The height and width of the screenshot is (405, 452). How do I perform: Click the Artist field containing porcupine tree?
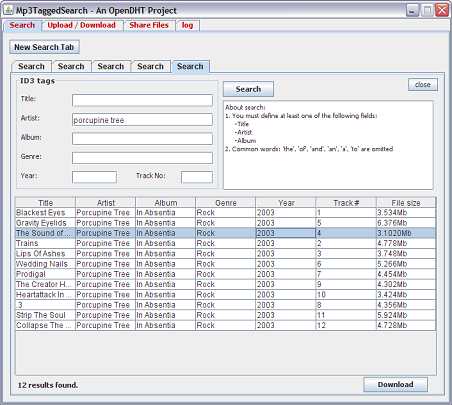coord(142,120)
